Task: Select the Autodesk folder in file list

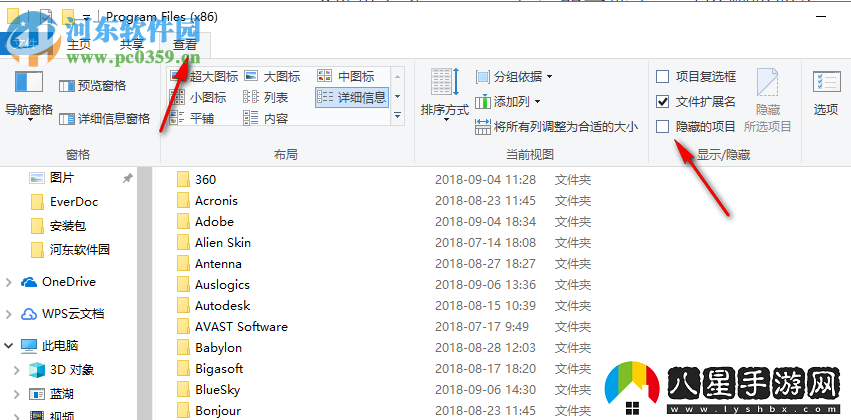Action: coord(222,305)
